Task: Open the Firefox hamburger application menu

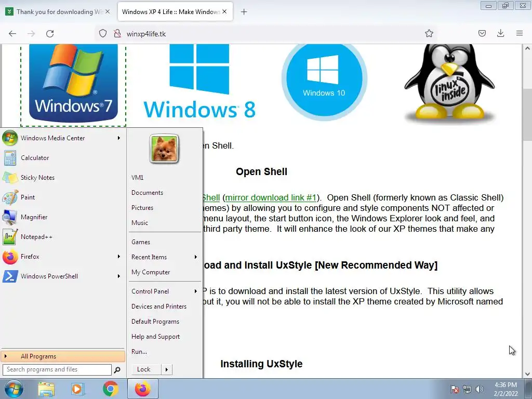Action: pyautogui.click(x=520, y=33)
